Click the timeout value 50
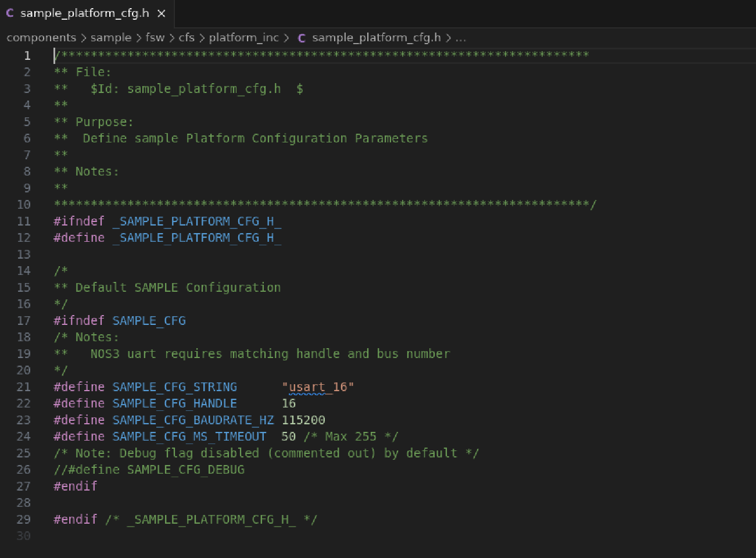756x558 pixels. (x=289, y=437)
